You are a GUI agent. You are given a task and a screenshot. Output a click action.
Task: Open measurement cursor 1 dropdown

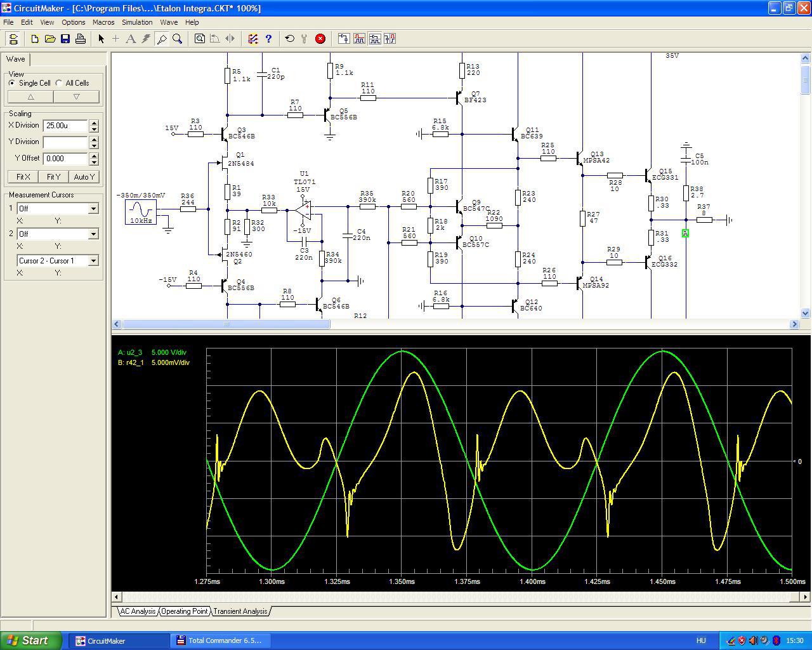(93, 209)
